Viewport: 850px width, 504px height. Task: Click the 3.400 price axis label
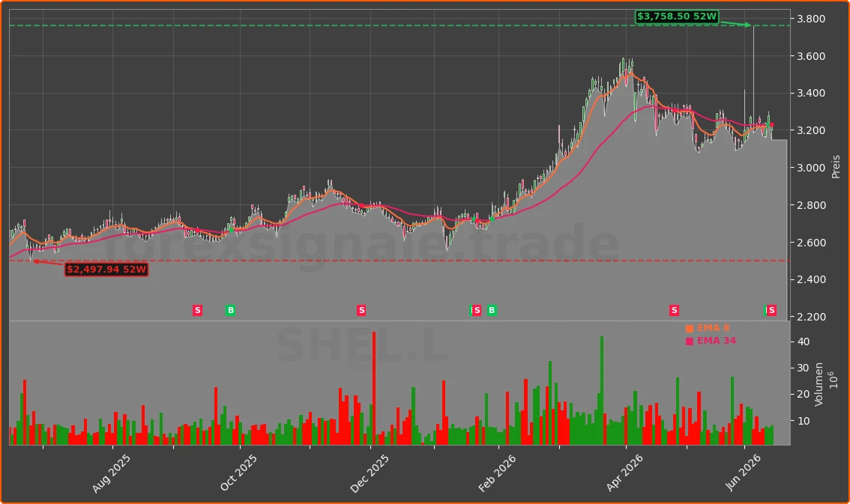(811, 93)
